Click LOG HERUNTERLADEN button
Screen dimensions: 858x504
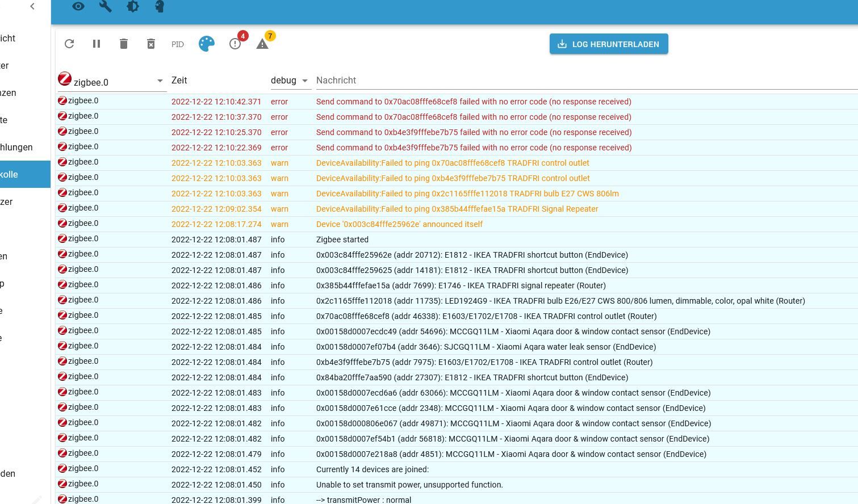609,44
